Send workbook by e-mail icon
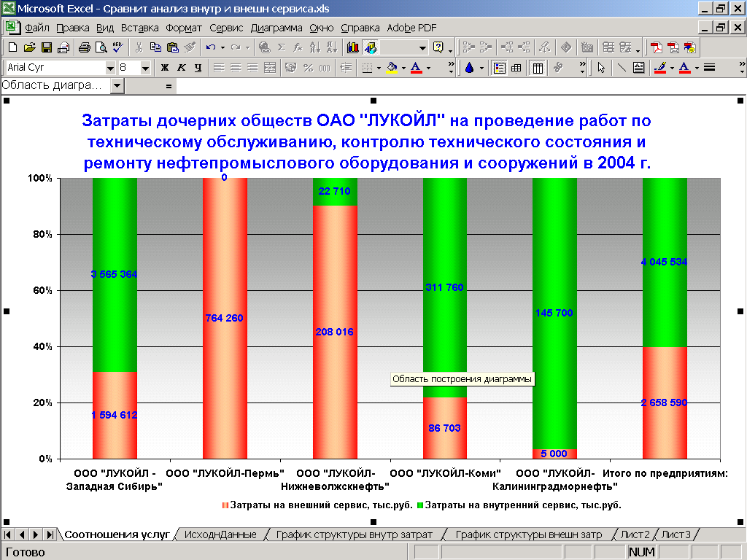This screenshot has height=560, width=747. point(63,47)
